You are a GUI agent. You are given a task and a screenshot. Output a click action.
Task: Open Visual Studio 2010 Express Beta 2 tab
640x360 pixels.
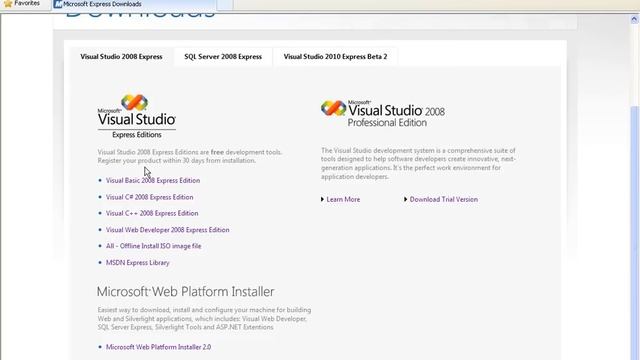tap(335, 57)
